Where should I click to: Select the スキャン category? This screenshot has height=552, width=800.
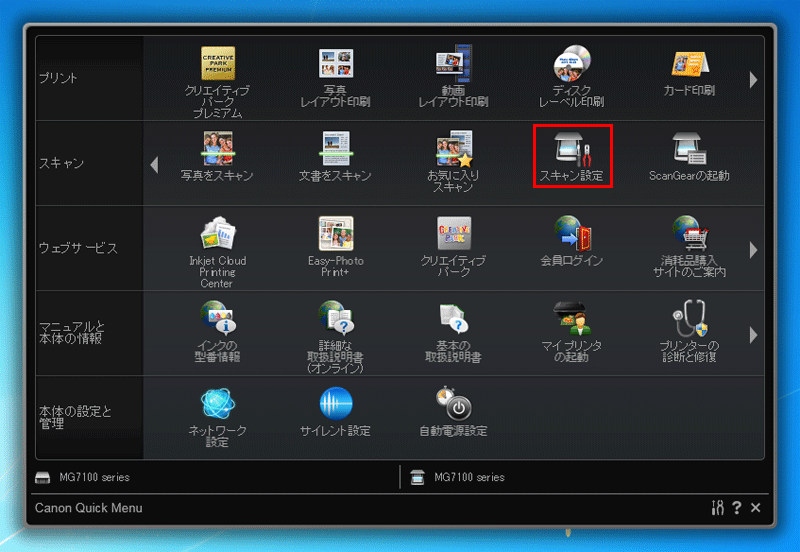[x=89, y=163]
